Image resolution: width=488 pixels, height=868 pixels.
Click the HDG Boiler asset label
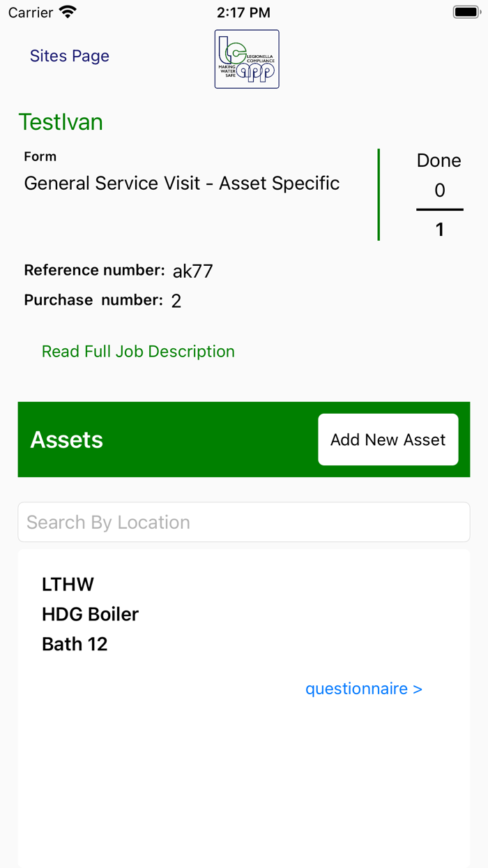click(90, 614)
